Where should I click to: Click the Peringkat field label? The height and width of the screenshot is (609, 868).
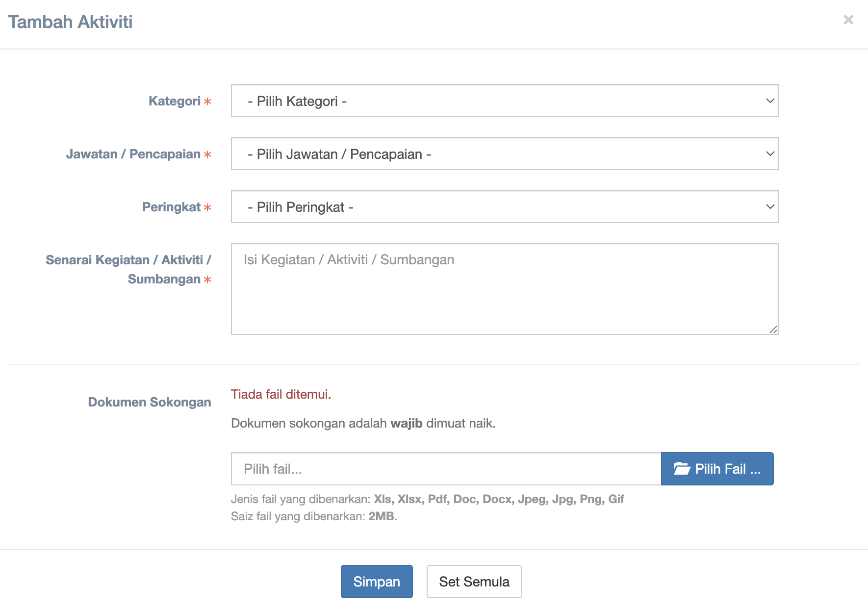172,207
